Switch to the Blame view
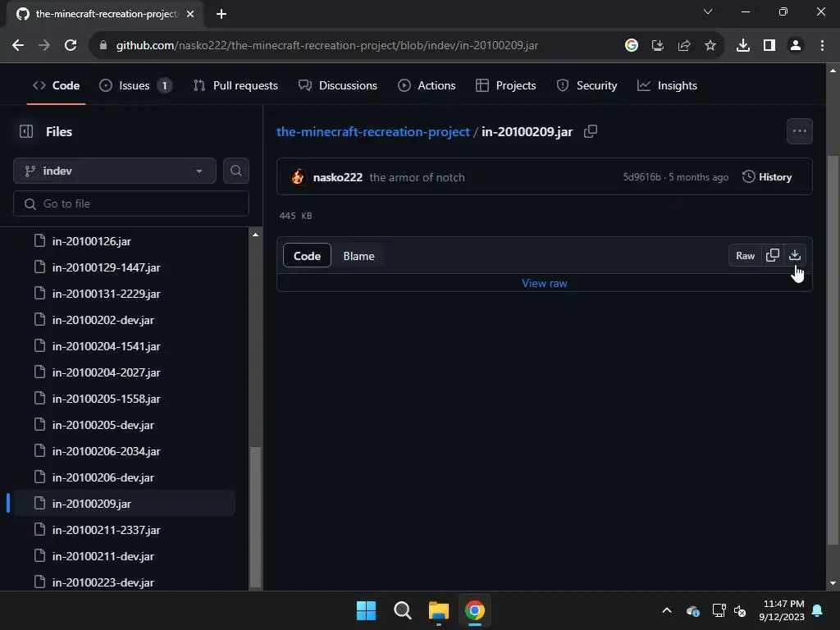Screen dimensions: 840x630 [x=359, y=256]
